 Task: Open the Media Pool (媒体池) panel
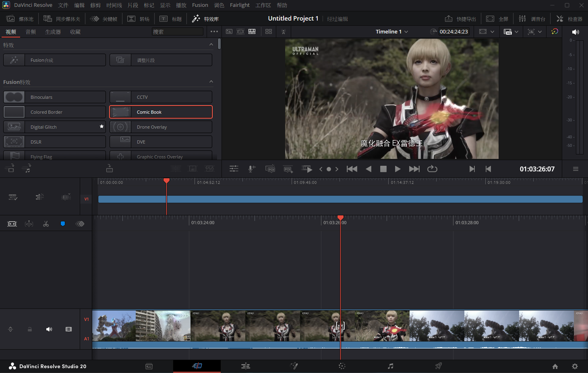coord(20,19)
